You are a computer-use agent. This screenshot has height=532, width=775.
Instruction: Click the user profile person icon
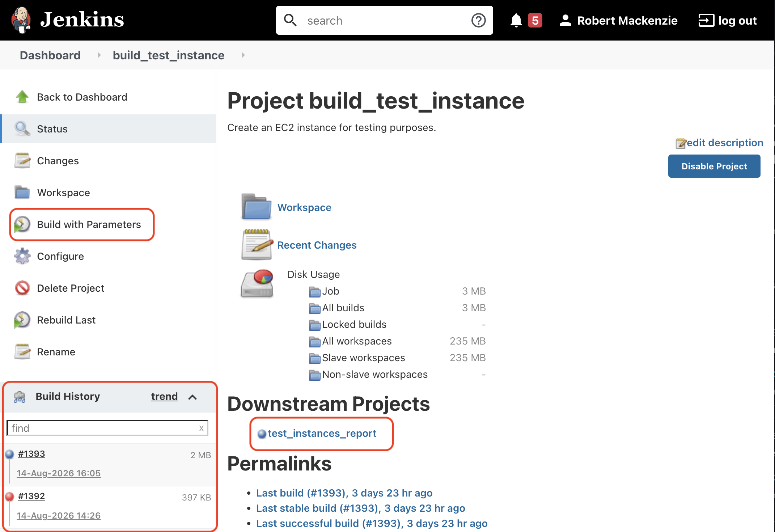click(x=565, y=21)
